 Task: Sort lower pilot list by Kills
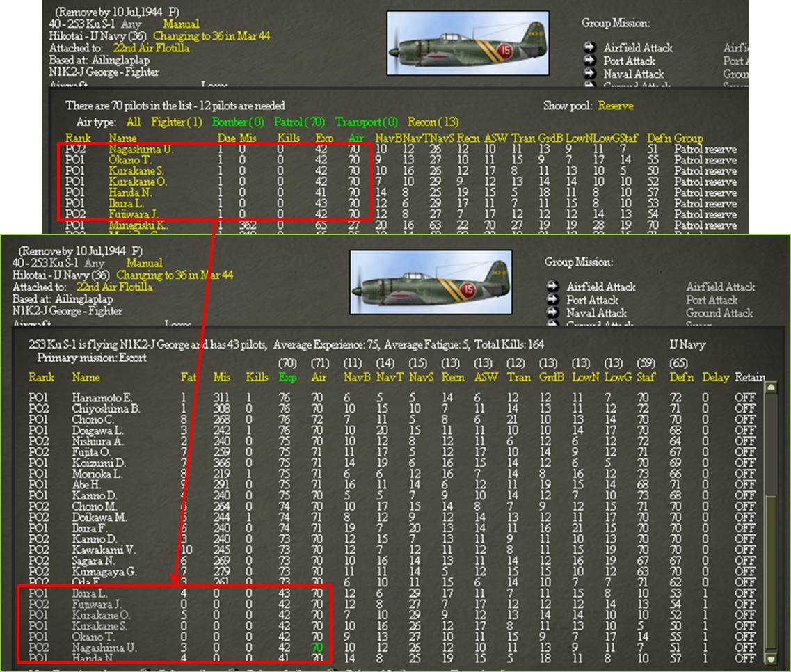tap(257, 377)
